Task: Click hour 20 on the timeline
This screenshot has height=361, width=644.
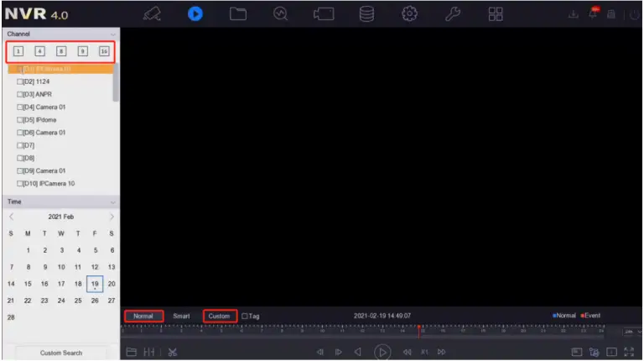Action: coord(523,331)
